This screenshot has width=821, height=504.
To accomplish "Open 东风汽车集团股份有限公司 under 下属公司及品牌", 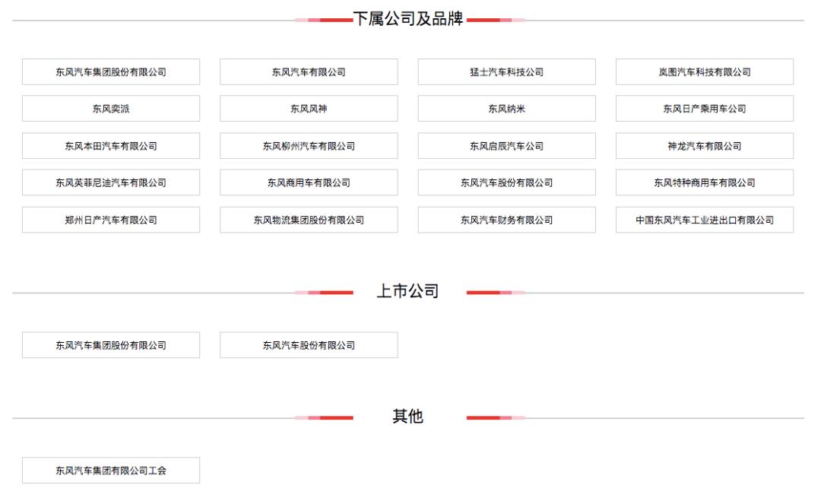I will 110,71.
